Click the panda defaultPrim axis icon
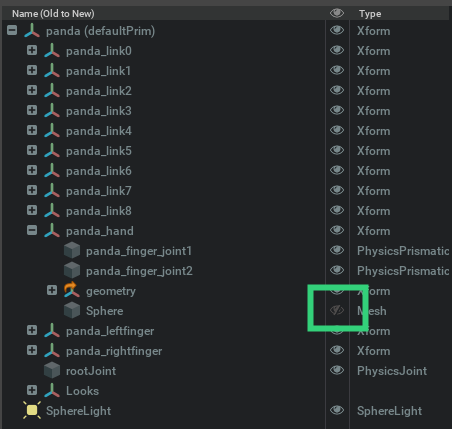The image size is (452, 429). [x=32, y=31]
